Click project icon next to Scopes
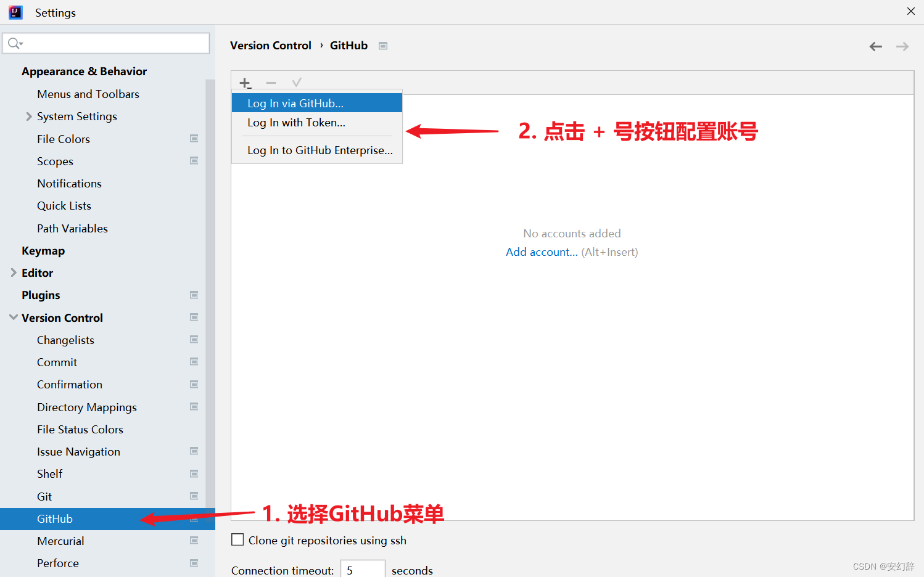The image size is (924, 577). tap(194, 161)
